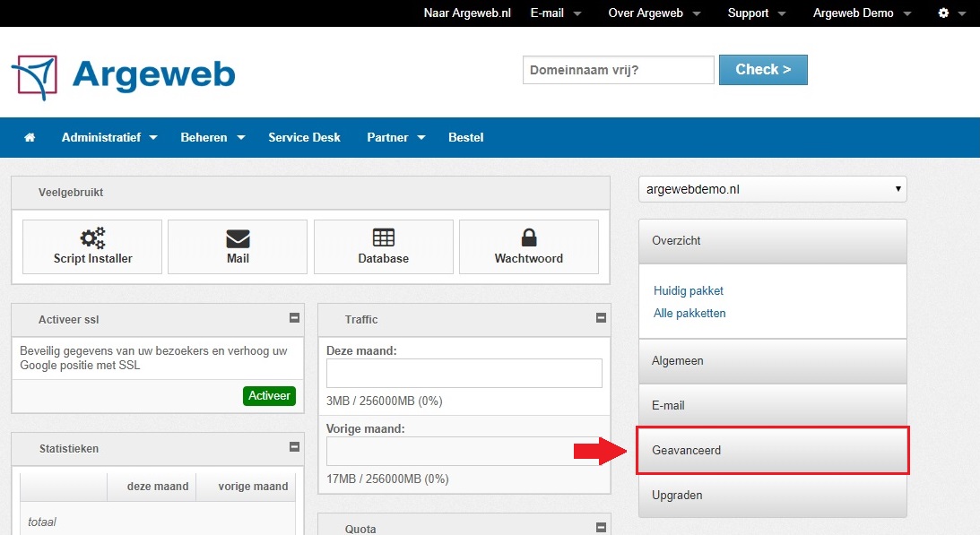Open the E-mail dropdown in the top bar

pyautogui.click(x=556, y=13)
